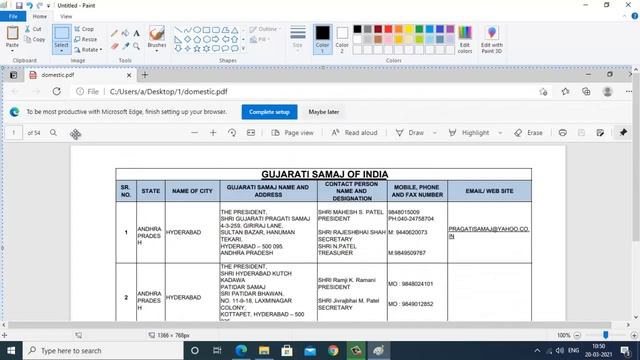640x360 pixels.
Task: Pin the PDF toolbar
Action: 623,133
